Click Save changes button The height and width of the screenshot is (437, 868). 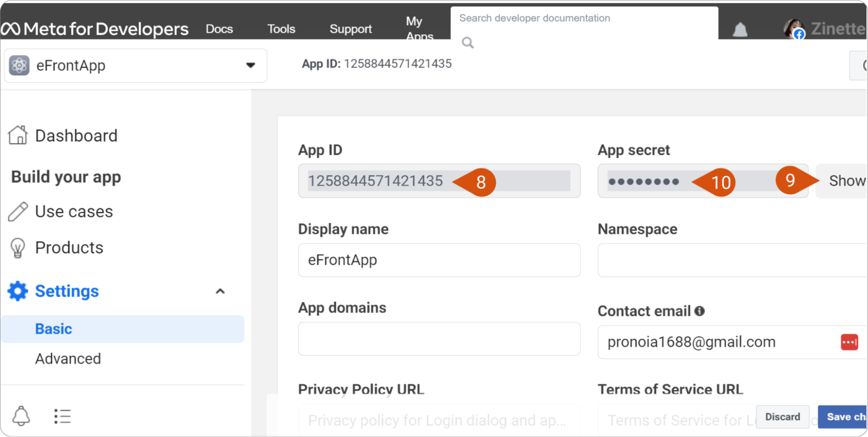pos(843,417)
